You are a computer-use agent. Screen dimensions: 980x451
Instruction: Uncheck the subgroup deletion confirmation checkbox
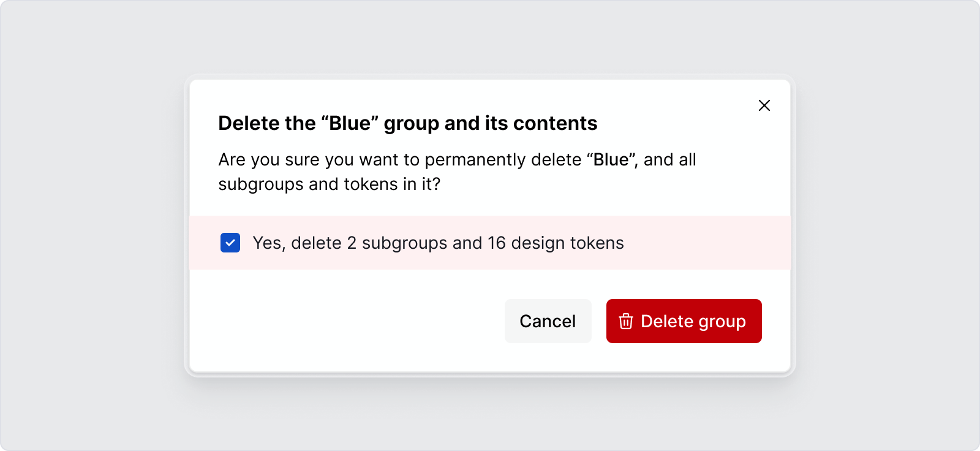click(x=230, y=243)
